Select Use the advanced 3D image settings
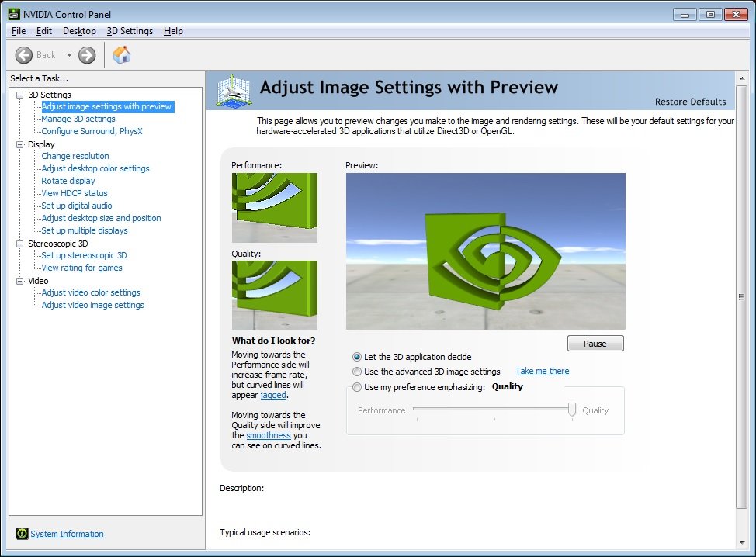This screenshot has width=756, height=557. (357, 372)
